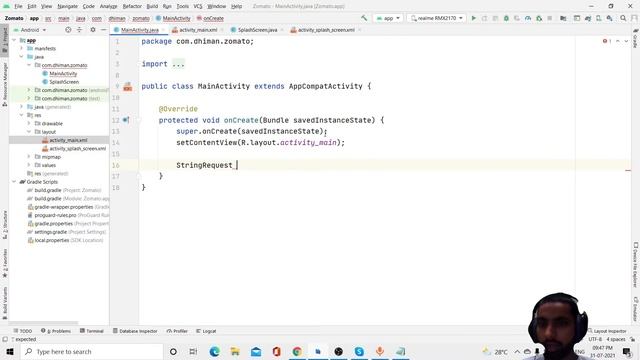Go to the previous highlighted error arrow

(x=618, y=41)
